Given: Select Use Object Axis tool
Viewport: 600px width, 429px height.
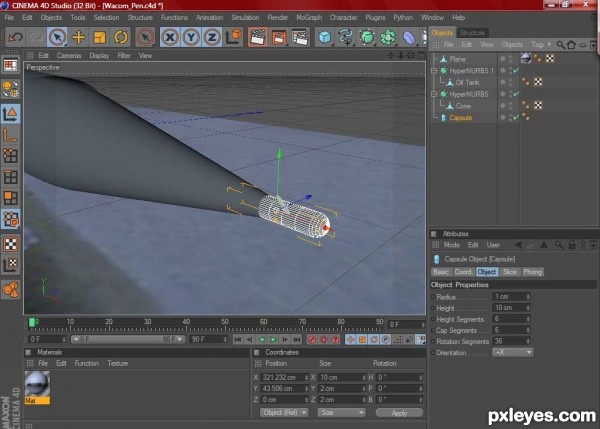Looking at the screenshot, I should (x=10, y=135).
